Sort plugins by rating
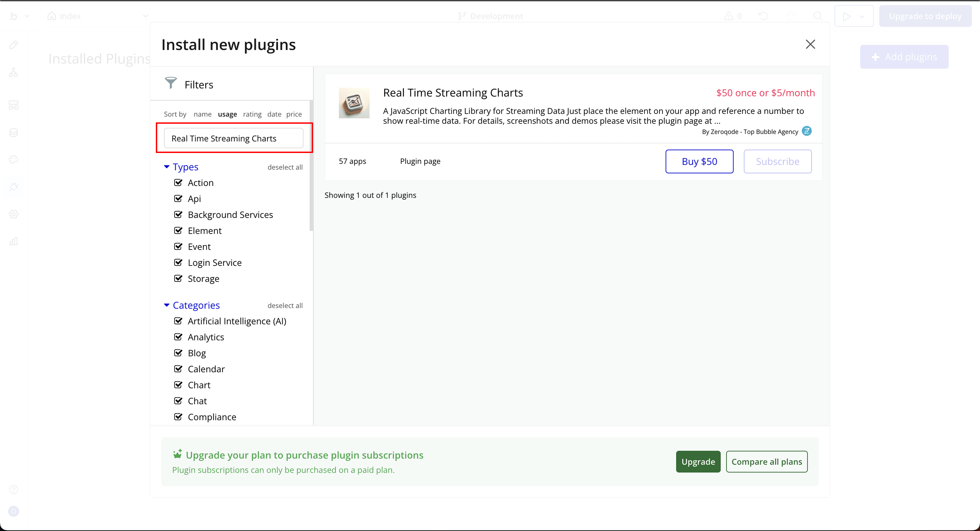Screen dimensions: 980x531 point(252,114)
